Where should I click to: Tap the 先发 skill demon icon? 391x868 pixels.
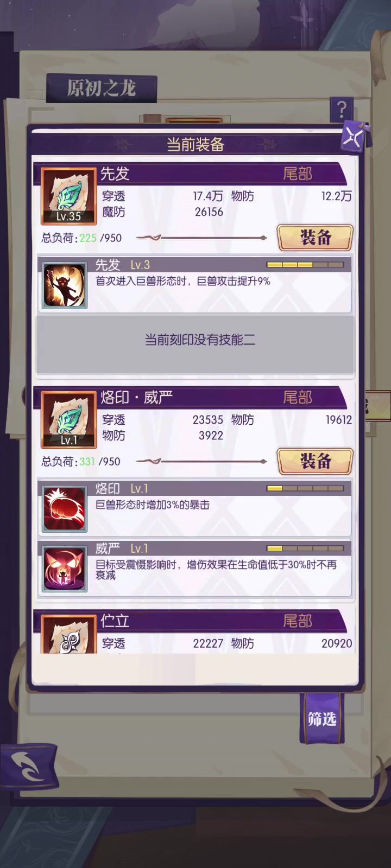(65, 285)
